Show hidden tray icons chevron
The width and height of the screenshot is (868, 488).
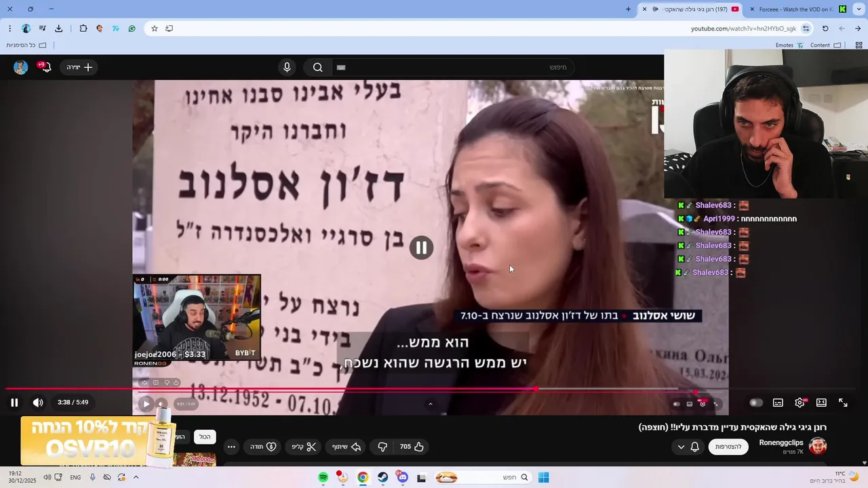(136, 477)
